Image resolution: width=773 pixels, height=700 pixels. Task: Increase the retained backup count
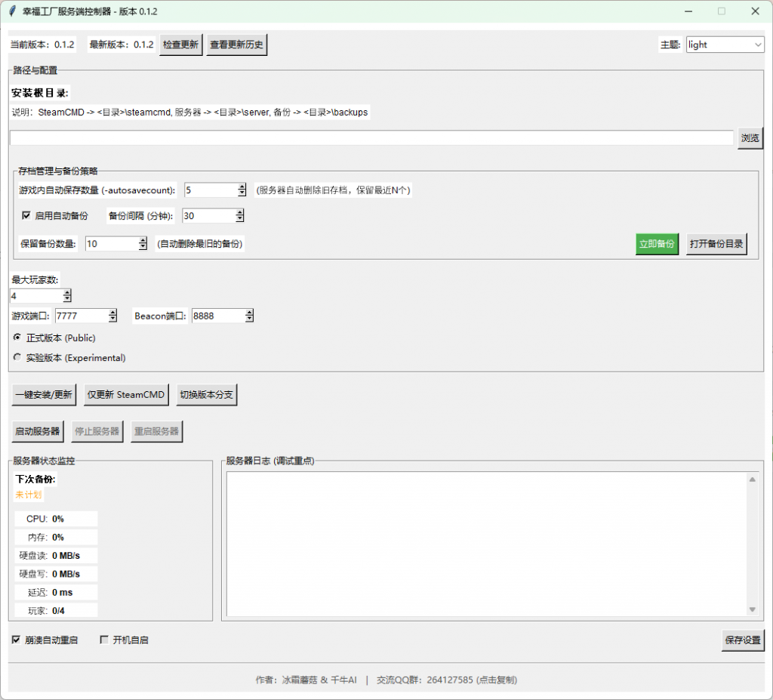coord(143,240)
